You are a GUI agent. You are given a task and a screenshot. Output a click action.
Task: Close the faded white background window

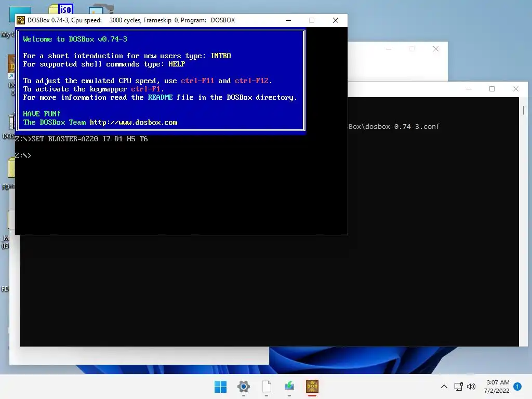436,49
